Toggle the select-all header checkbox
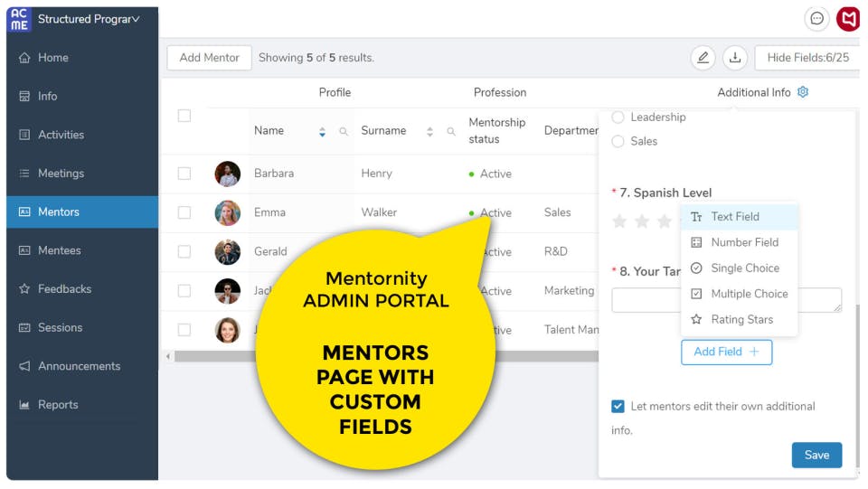This screenshot has width=868, height=489. pyautogui.click(x=184, y=116)
